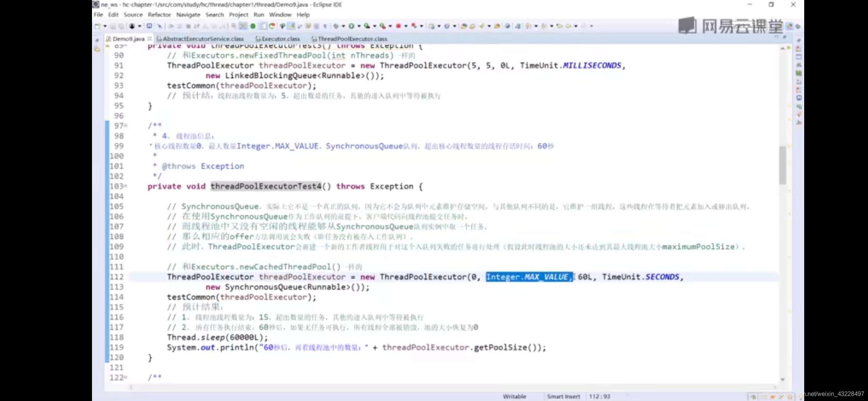
Task: Expand the External Tools dropdown arrow
Action: (390, 26)
